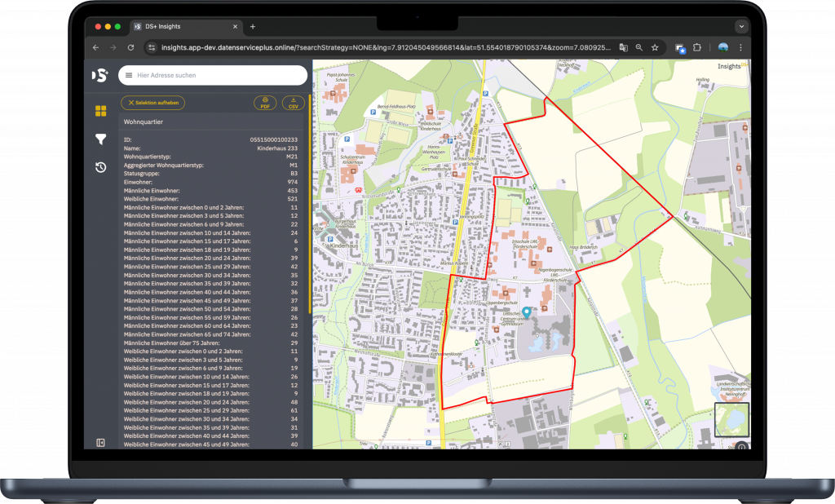The height and width of the screenshot is (504, 835).
Task: Open the browser Extensions puzzle icon
Action: 697,47
